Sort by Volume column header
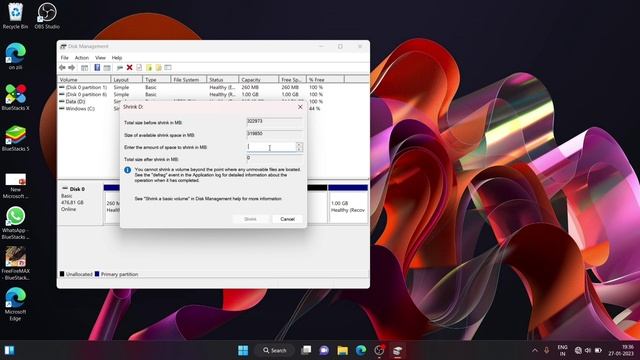 pyautogui.click(x=84, y=80)
